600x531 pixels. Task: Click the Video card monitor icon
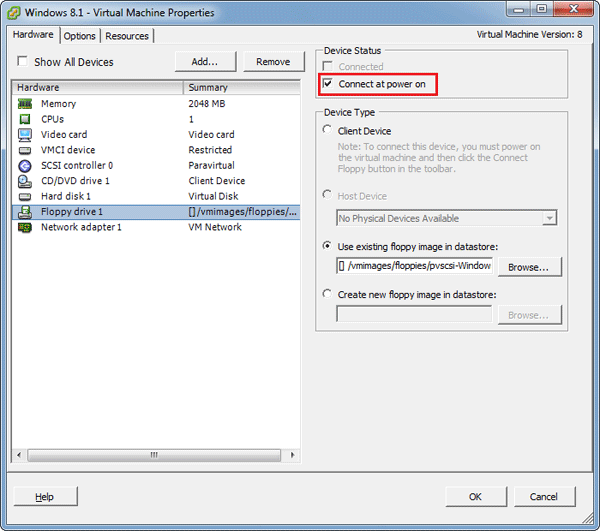pyautogui.click(x=25, y=135)
